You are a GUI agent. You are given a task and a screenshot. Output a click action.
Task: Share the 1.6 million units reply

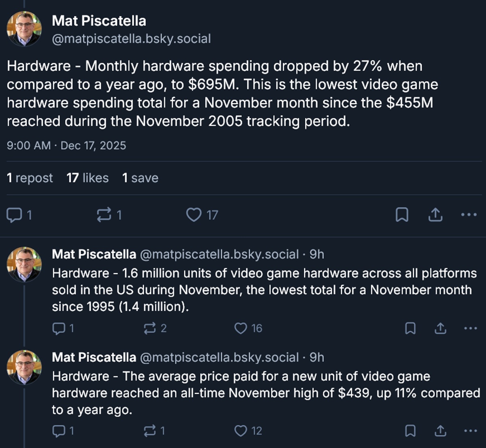[x=440, y=328]
